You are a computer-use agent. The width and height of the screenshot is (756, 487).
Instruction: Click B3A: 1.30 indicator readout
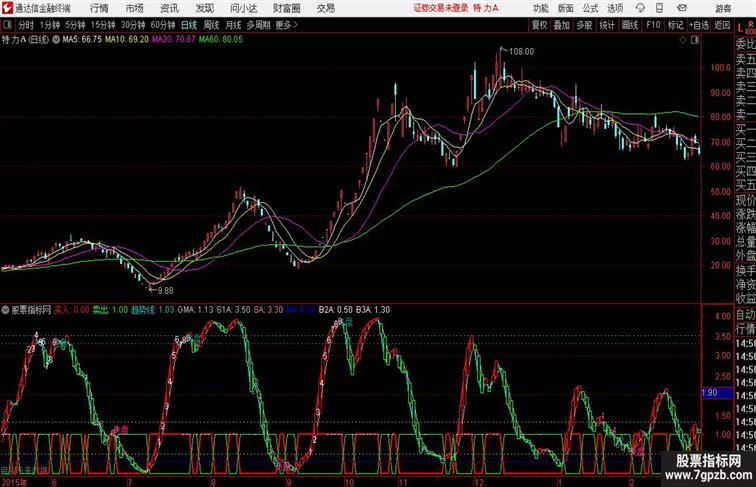pos(373,310)
